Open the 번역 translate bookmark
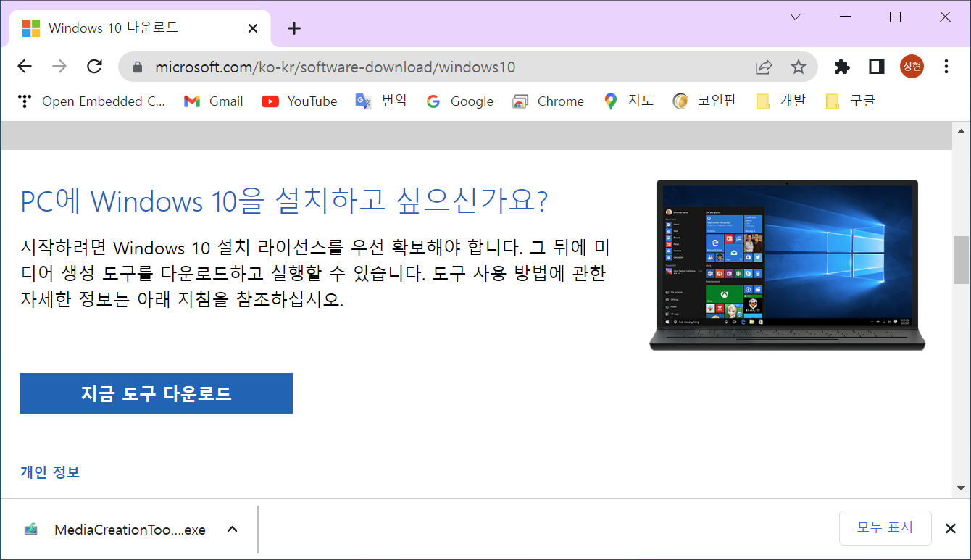Viewport: 971px width, 560px height. (x=381, y=101)
